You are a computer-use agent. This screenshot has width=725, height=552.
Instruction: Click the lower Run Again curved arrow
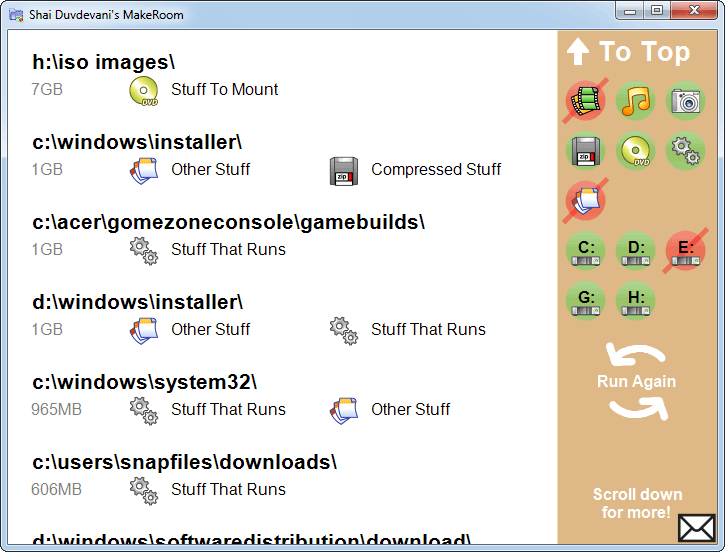pos(639,408)
